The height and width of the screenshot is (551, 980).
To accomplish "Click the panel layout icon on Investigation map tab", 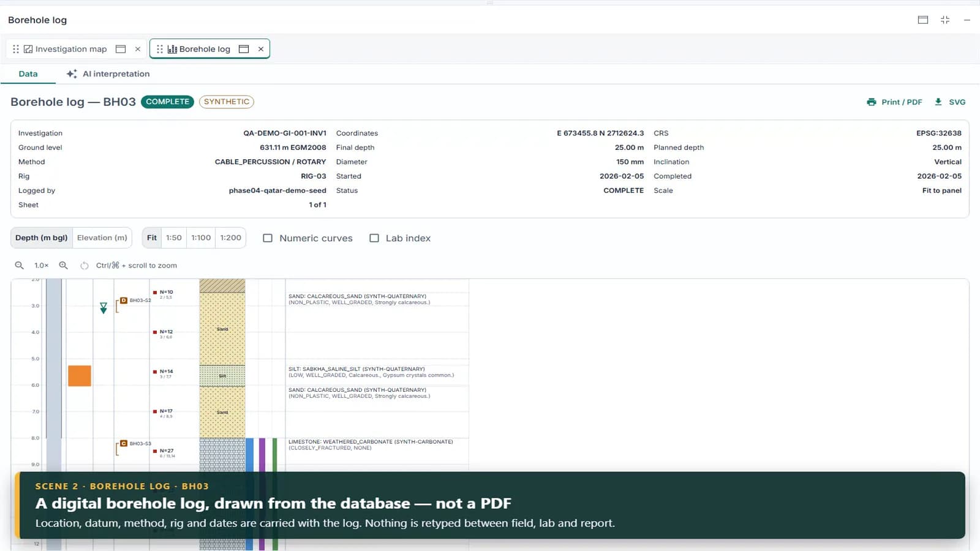I will click(x=121, y=49).
